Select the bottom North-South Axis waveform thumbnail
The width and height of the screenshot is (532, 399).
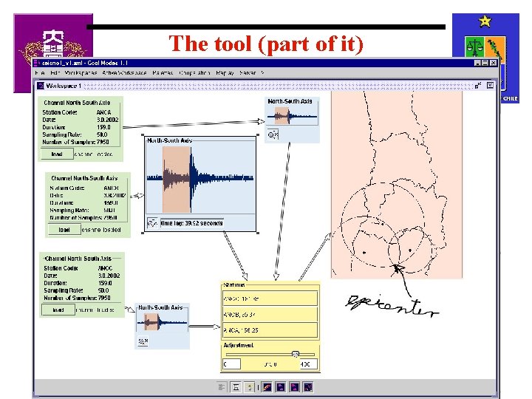[162, 322]
